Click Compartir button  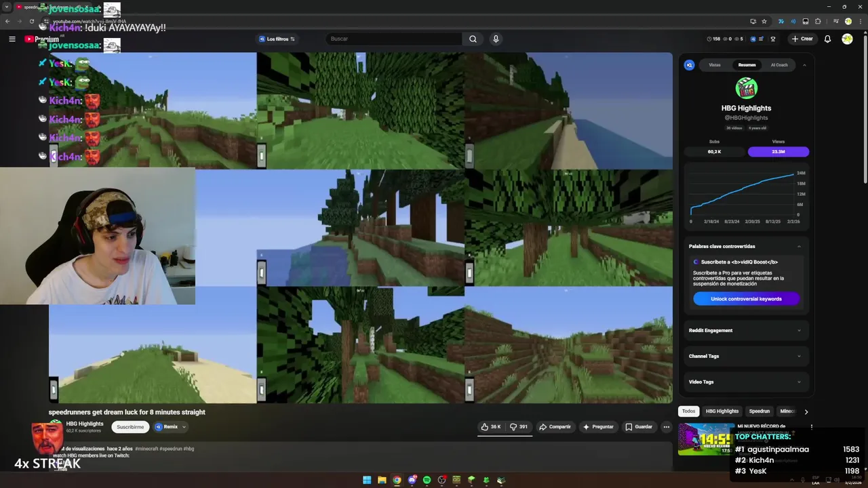coord(555,427)
